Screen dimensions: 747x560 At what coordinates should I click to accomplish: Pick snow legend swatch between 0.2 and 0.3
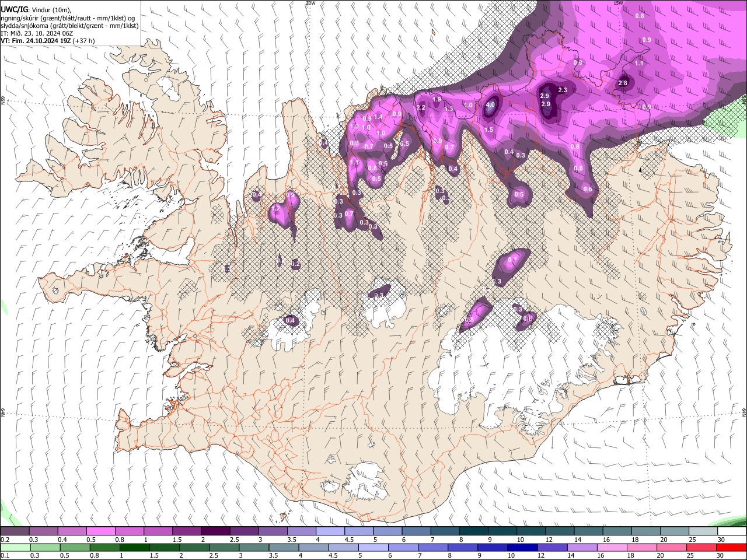pyautogui.click(x=15, y=531)
